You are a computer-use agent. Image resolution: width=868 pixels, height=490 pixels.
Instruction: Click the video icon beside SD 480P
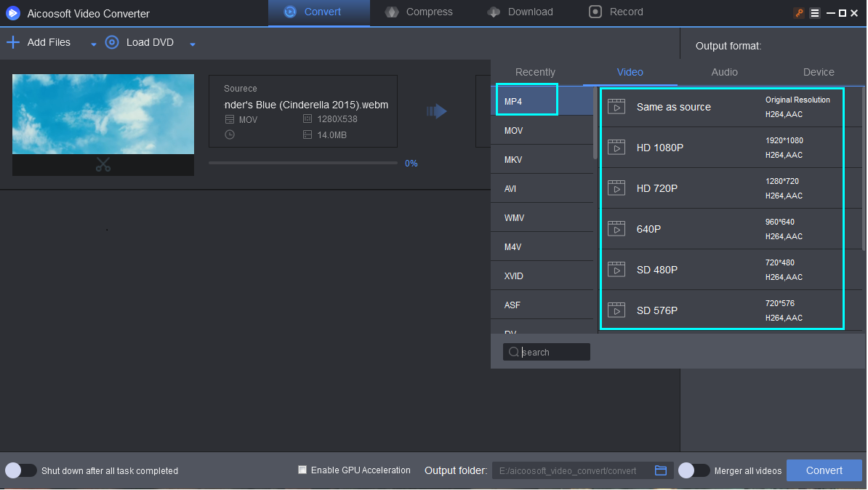pos(616,270)
